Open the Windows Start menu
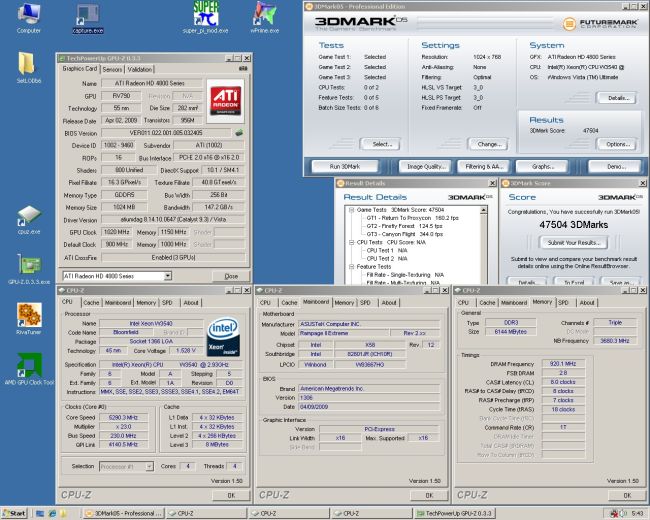 point(16,512)
